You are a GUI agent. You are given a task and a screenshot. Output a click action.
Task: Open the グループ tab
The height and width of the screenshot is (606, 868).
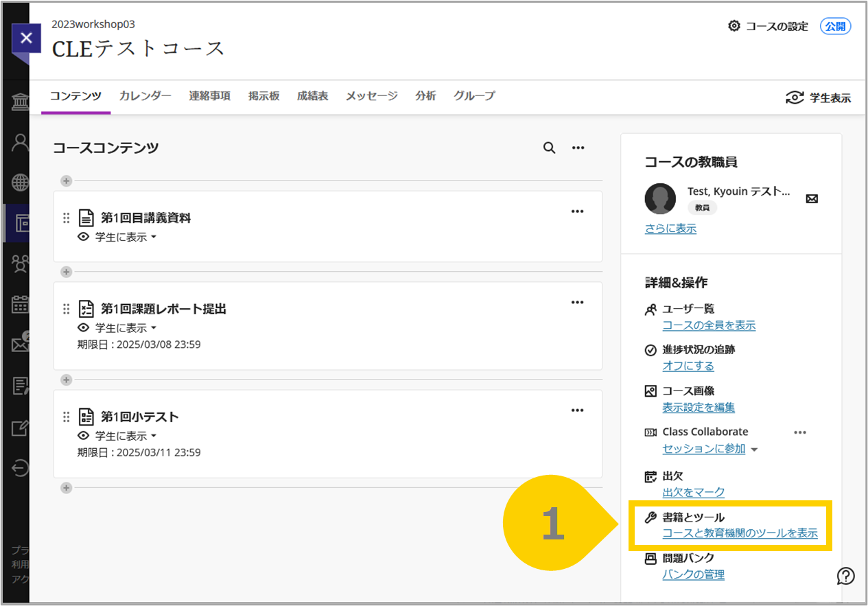coord(474,96)
